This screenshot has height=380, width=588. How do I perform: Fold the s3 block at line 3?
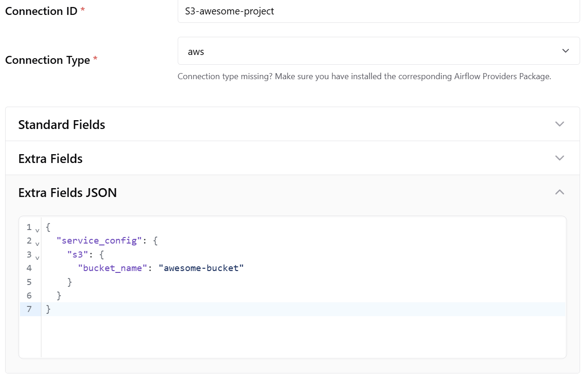pyautogui.click(x=37, y=257)
